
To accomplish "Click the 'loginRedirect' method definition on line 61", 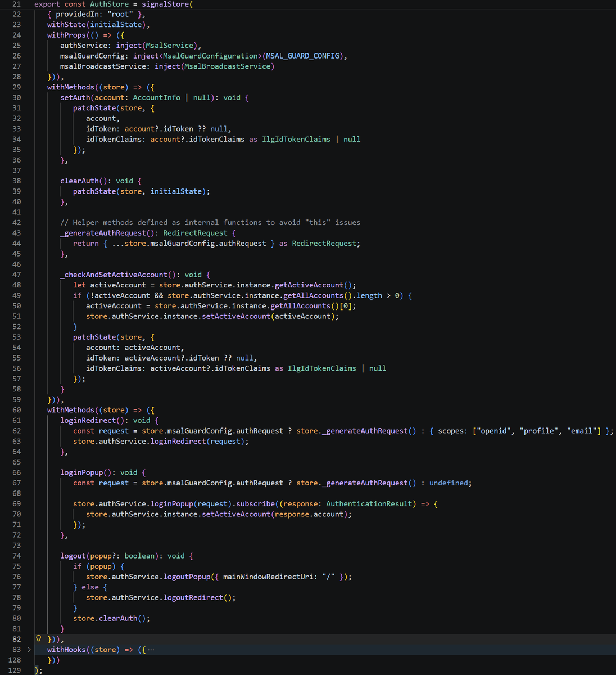I will [x=88, y=420].
